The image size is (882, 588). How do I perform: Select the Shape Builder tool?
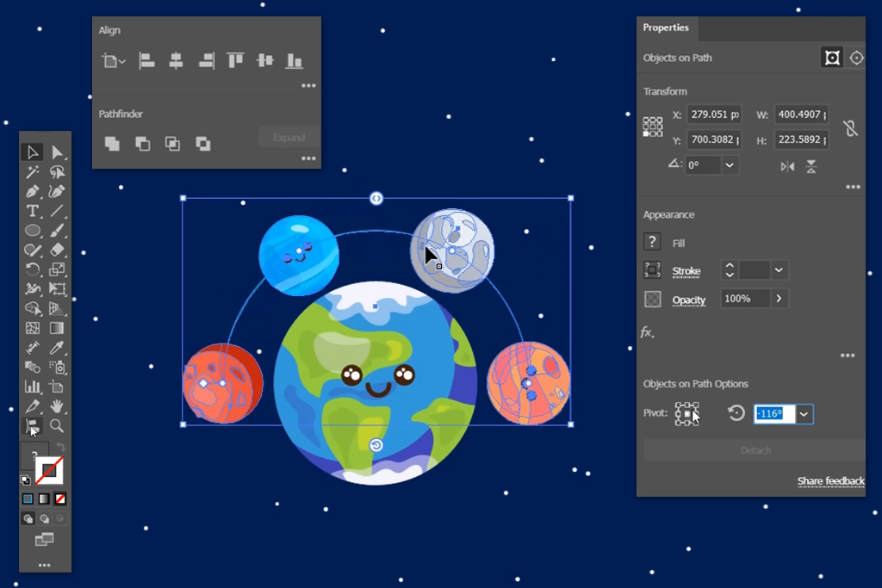click(32, 308)
